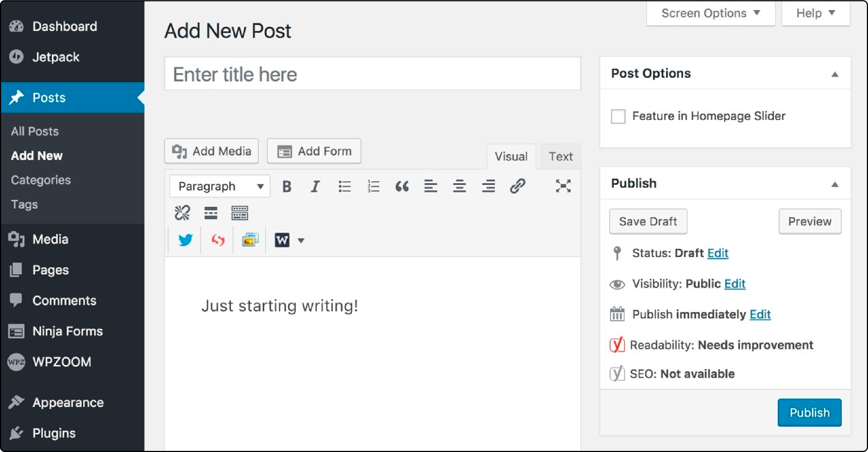Open the Posts menu
Viewport: 868px width, 452px height.
(x=73, y=97)
